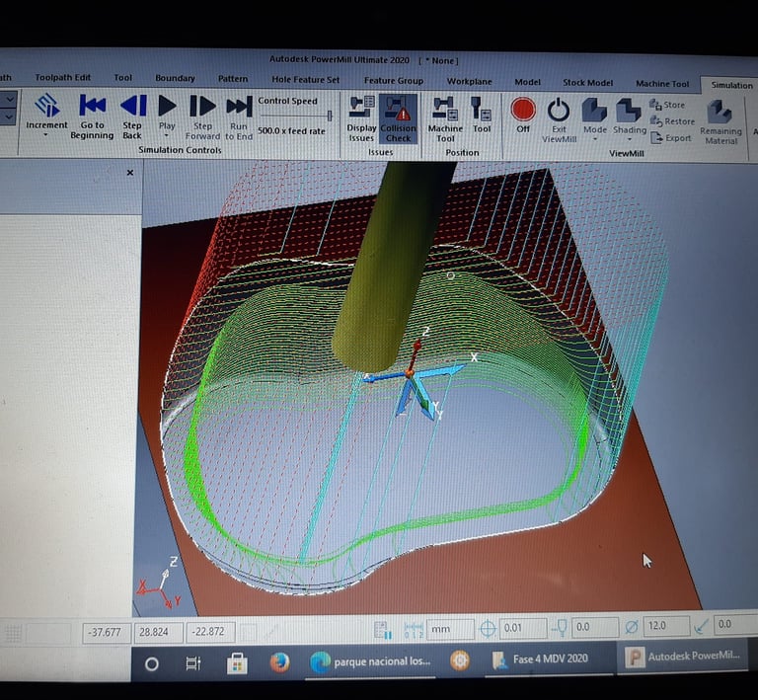Open Microsoft Store on taskbar
Viewport: 758px width, 700px height.
[x=237, y=663]
